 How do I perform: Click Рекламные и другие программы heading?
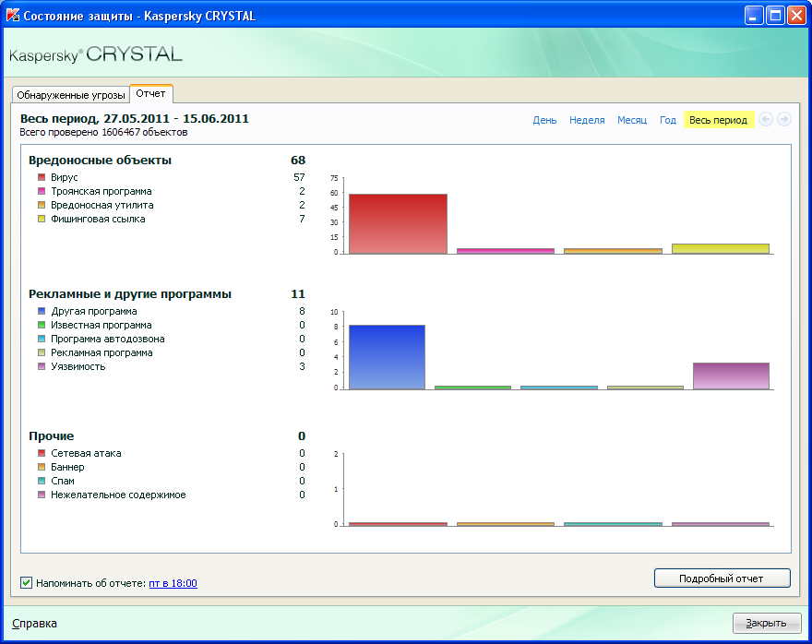pos(130,294)
